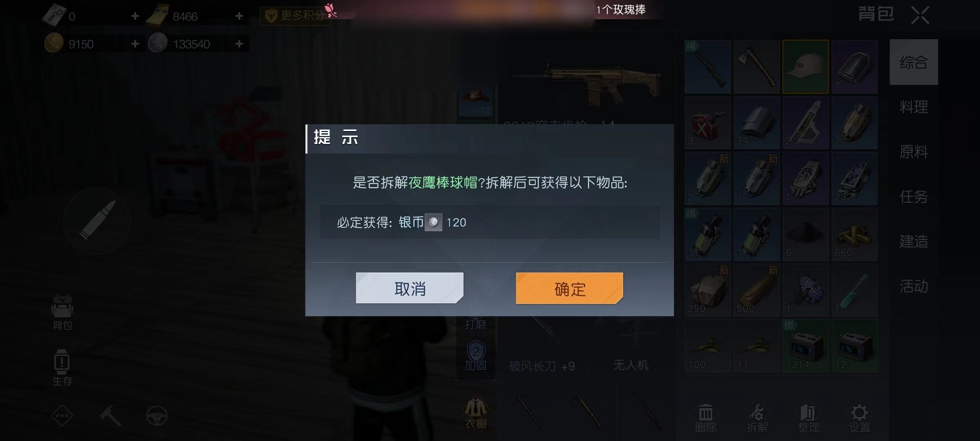This screenshot has width=980, height=441.
Task: Close the backpack with the X icon
Action: tap(920, 16)
